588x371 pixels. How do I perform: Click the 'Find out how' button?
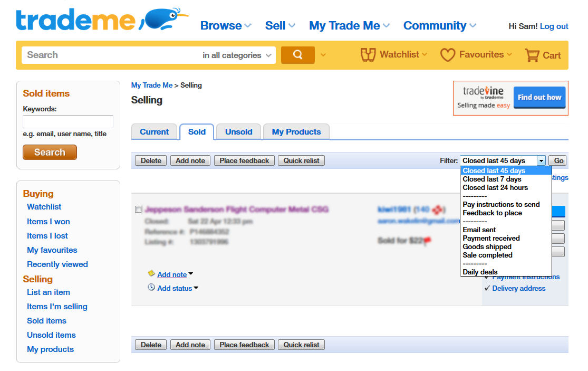tap(539, 98)
